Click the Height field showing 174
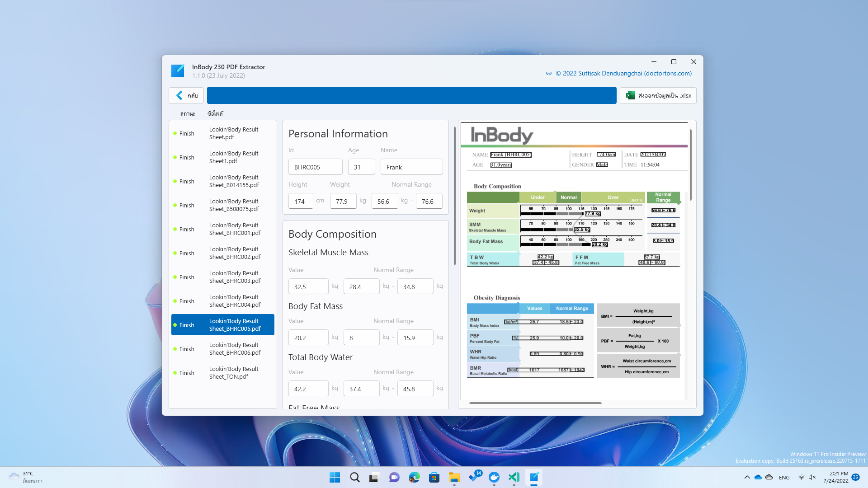868x488 pixels. 301,201
